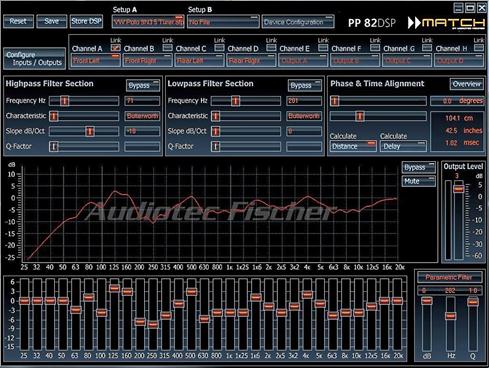
Task: Tick the Link checkbox next to Channel A
Action: (115, 48)
